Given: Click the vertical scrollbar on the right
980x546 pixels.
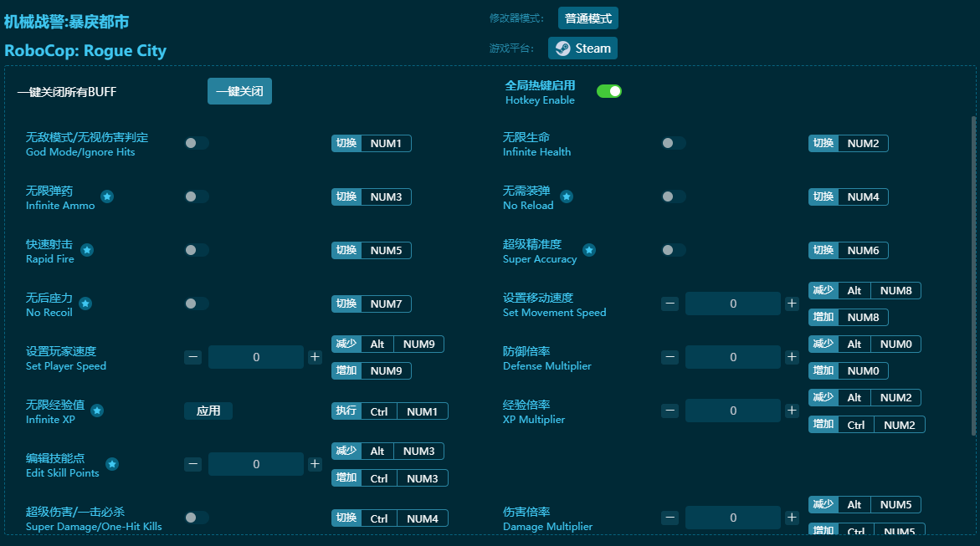Looking at the screenshot, I should click(x=972, y=276).
